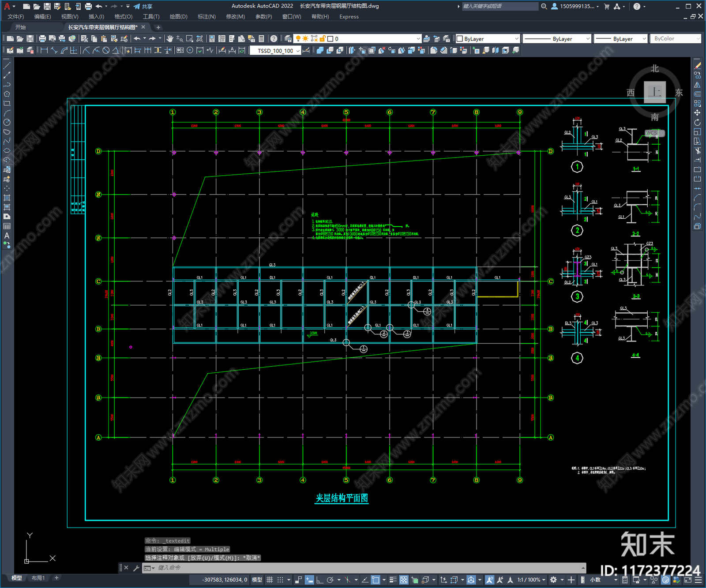Open the 视图(V) menu

coord(69,17)
